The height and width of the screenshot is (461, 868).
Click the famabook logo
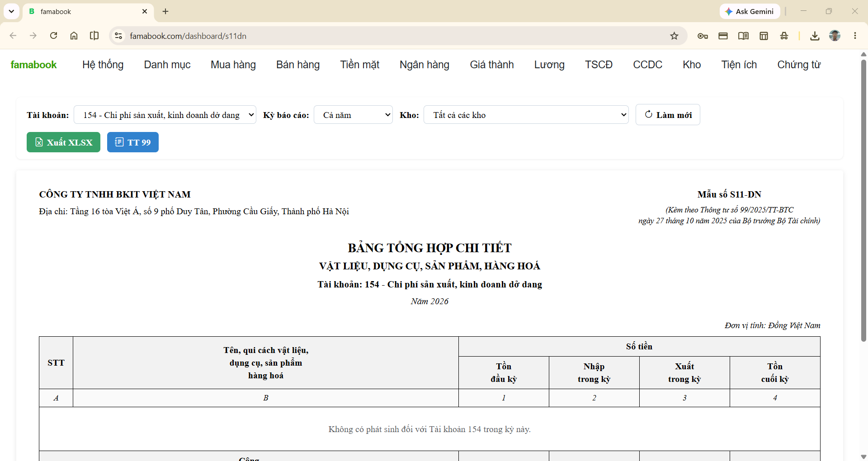point(33,65)
